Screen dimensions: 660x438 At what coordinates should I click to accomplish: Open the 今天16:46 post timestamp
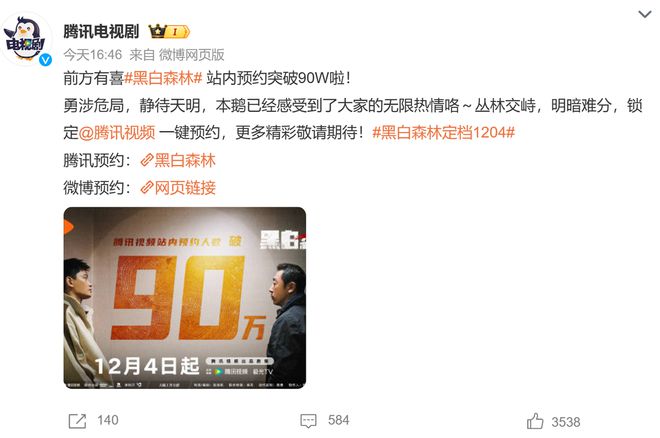click(x=93, y=55)
